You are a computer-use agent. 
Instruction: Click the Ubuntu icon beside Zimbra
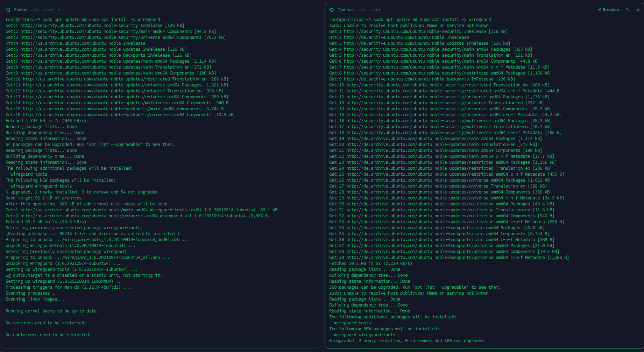pos(8,10)
